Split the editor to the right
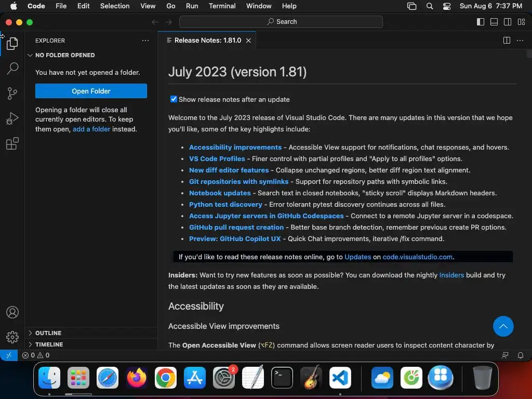532x399 pixels. [x=507, y=41]
